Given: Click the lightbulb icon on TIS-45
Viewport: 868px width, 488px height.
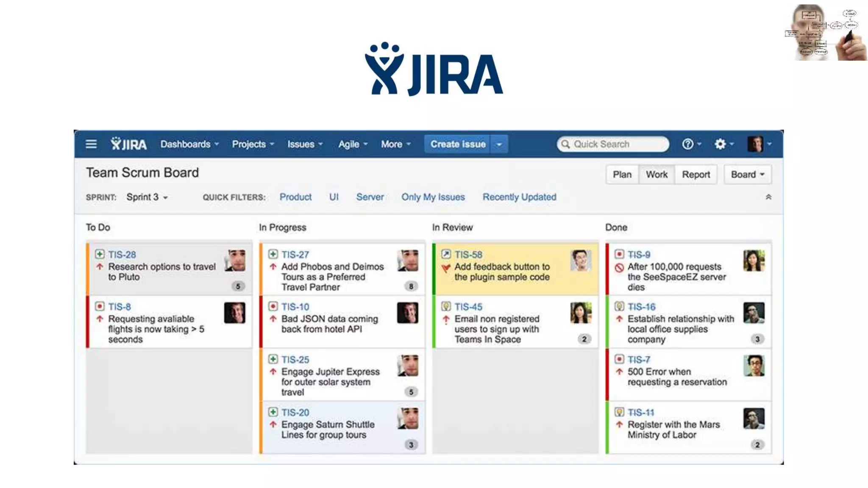Looking at the screenshot, I should click(x=446, y=306).
